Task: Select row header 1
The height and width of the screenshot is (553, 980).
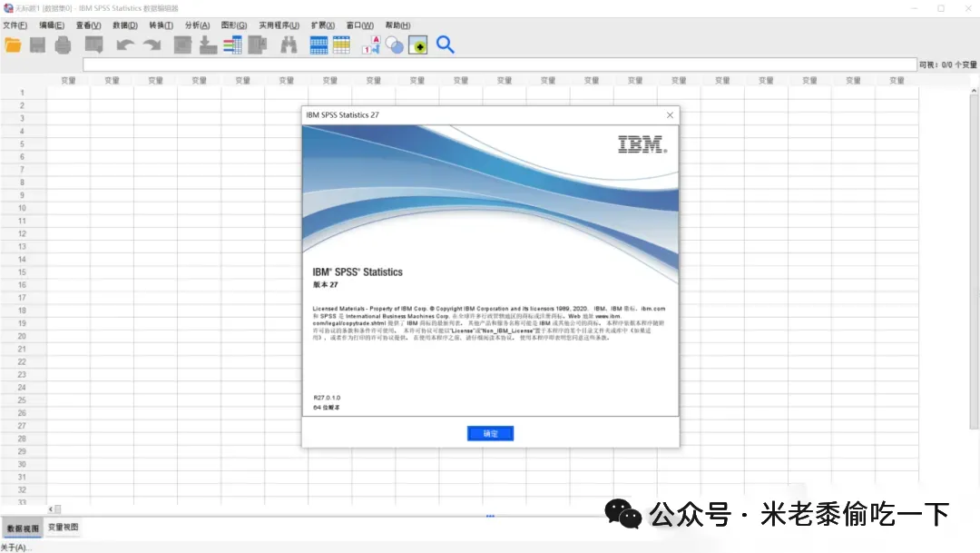Action: pyautogui.click(x=23, y=93)
